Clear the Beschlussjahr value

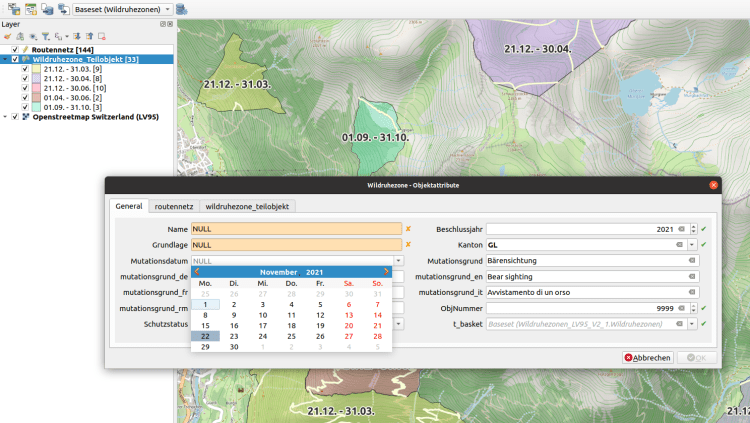coord(681,229)
